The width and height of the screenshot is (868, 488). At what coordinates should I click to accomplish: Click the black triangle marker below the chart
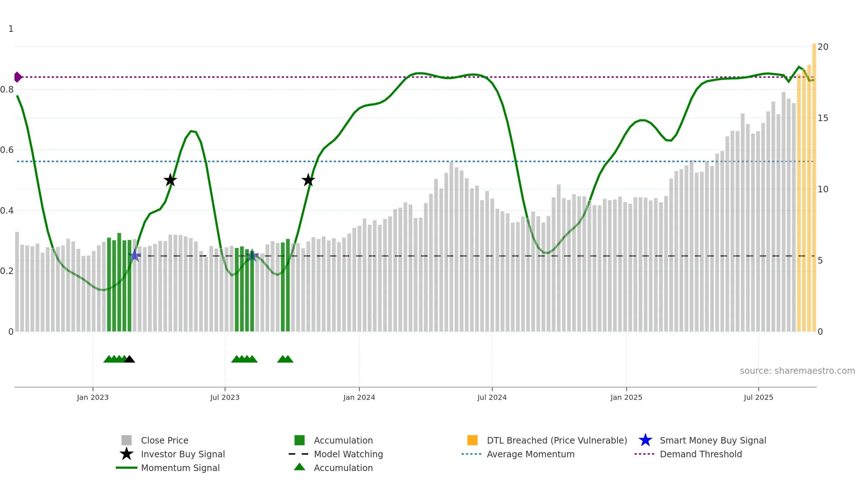point(129,359)
